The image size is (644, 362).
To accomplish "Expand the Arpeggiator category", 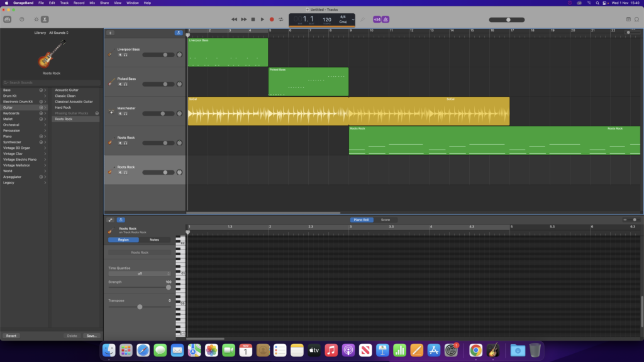I will (45, 177).
